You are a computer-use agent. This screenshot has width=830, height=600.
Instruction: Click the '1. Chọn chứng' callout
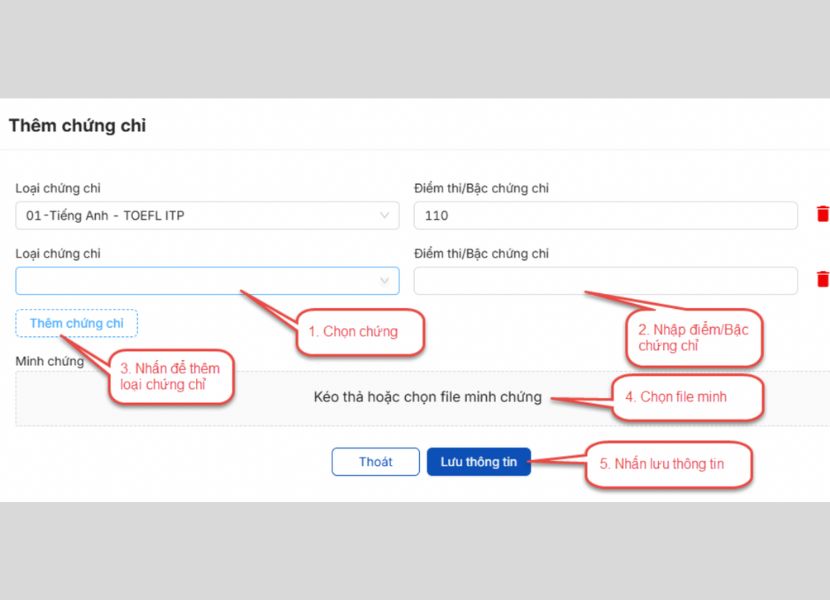[x=360, y=332]
